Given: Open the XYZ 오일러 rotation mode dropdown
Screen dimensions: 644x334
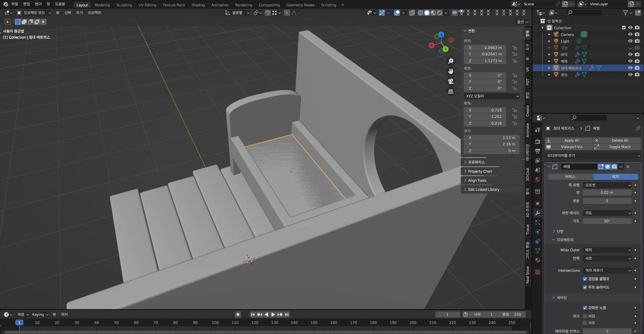Looking at the screenshot, I should coord(492,96).
